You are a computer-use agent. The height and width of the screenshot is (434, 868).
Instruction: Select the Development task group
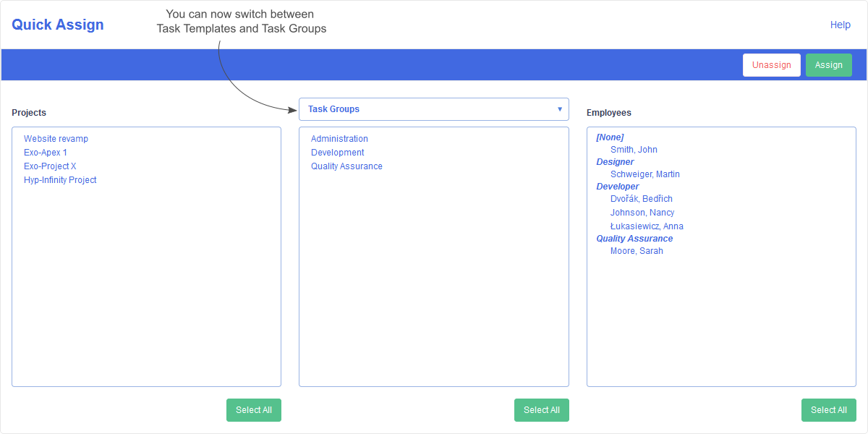tap(338, 153)
